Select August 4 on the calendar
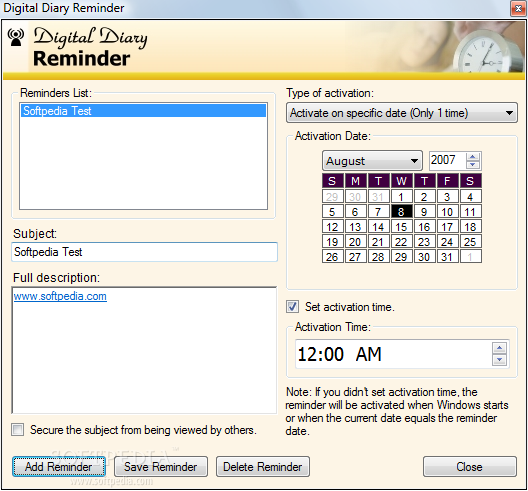The height and width of the screenshot is (491, 528). click(470, 196)
